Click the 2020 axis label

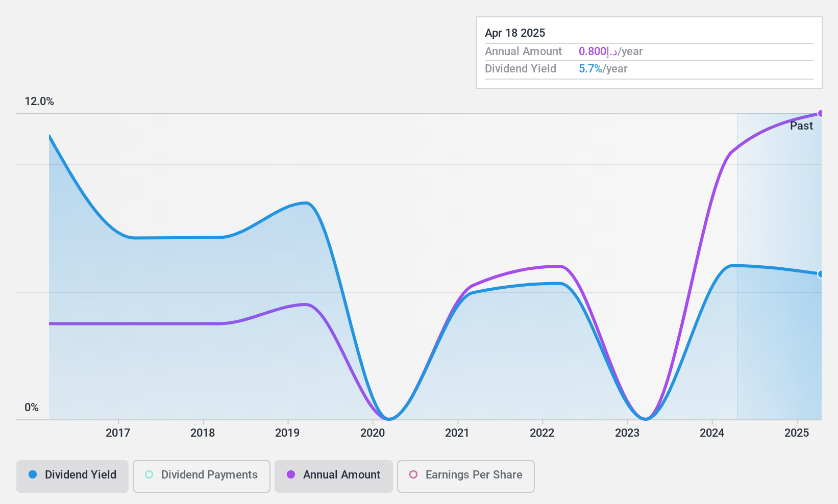[x=373, y=433]
